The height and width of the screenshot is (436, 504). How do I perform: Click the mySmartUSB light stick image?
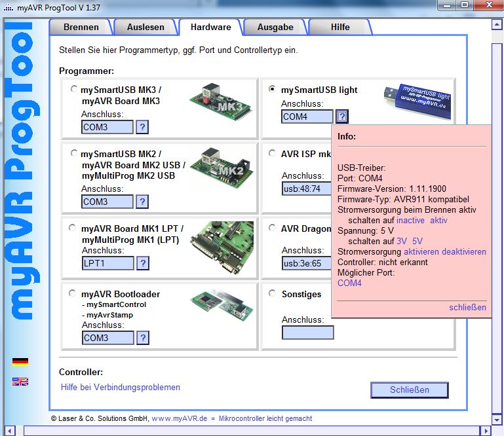click(418, 101)
